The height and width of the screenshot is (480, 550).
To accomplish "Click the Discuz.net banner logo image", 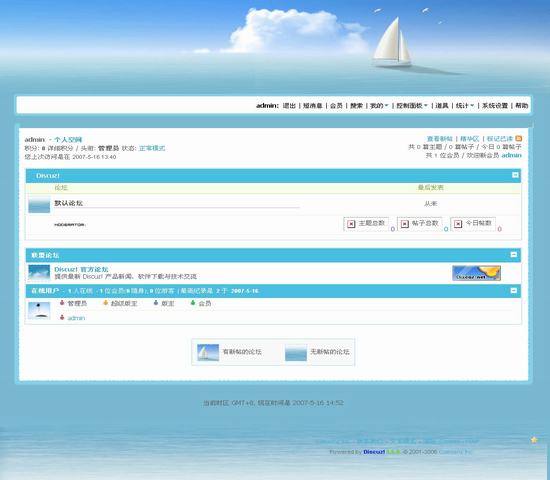I will point(476,273).
